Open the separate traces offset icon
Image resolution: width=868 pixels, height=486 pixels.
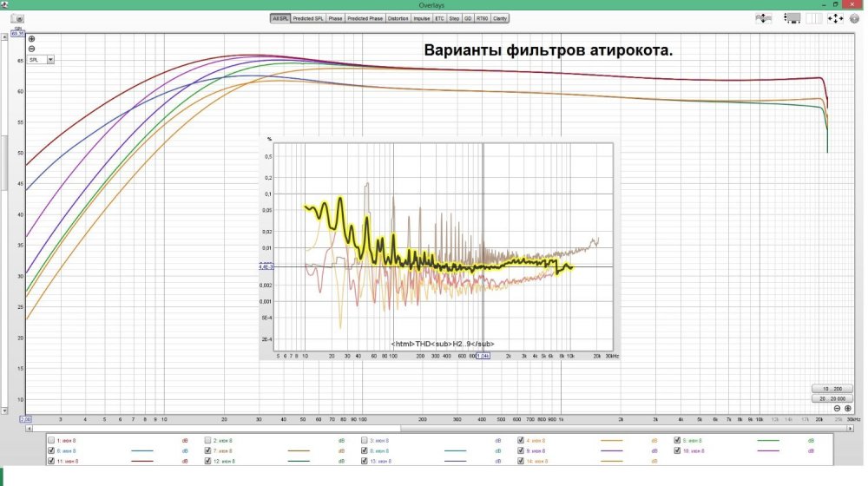pos(763,18)
